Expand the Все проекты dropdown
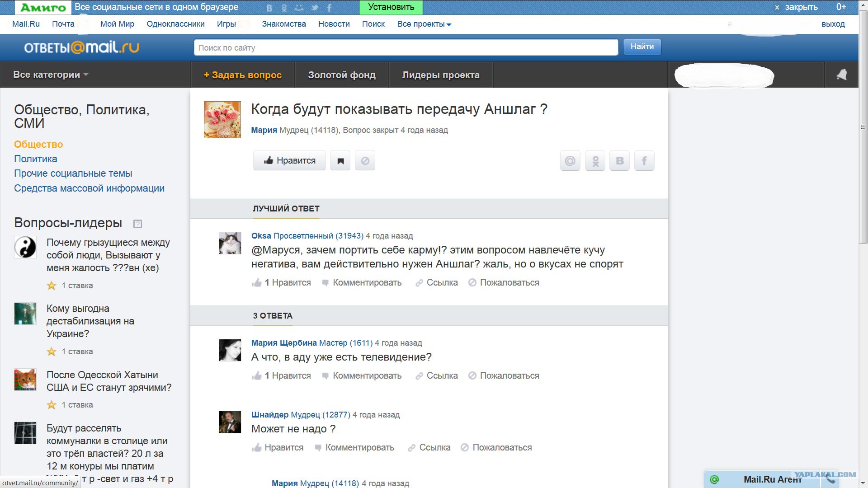The image size is (868, 488). tap(425, 24)
